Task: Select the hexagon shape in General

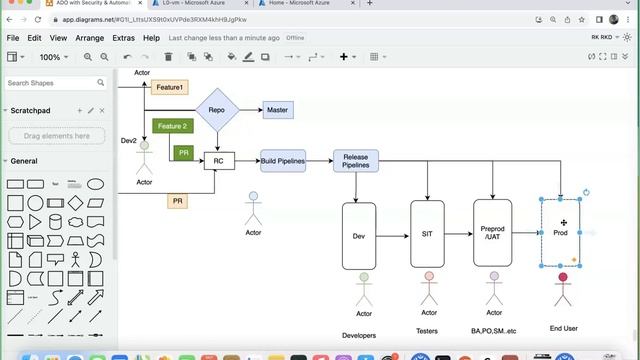Action: pyautogui.click(x=15, y=222)
